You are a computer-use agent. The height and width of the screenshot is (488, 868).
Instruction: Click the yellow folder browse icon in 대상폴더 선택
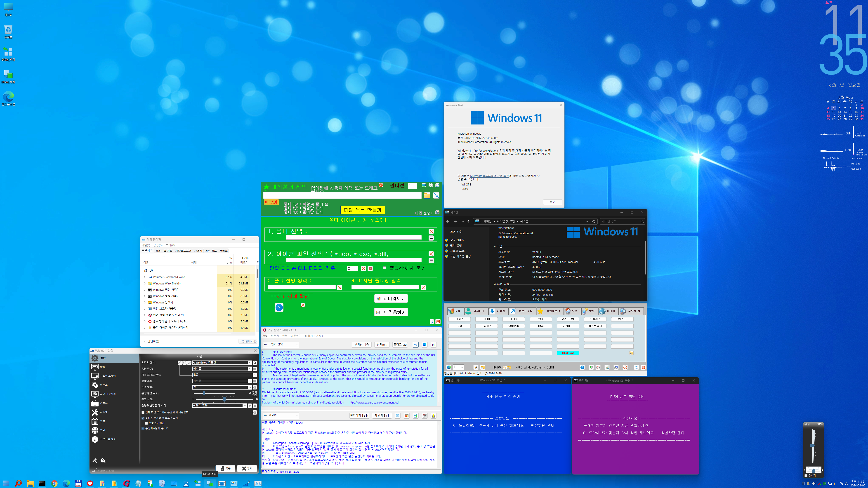427,195
